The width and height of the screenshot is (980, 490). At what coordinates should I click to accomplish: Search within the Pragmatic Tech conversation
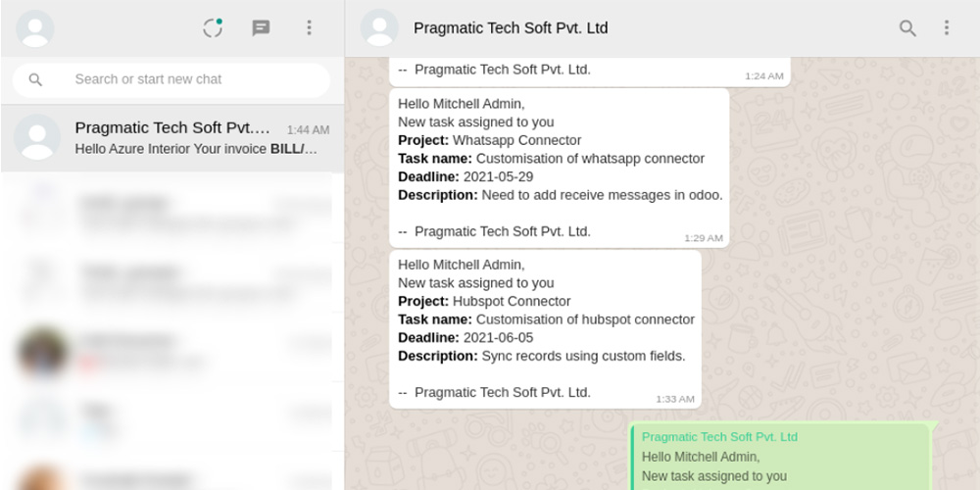(907, 28)
